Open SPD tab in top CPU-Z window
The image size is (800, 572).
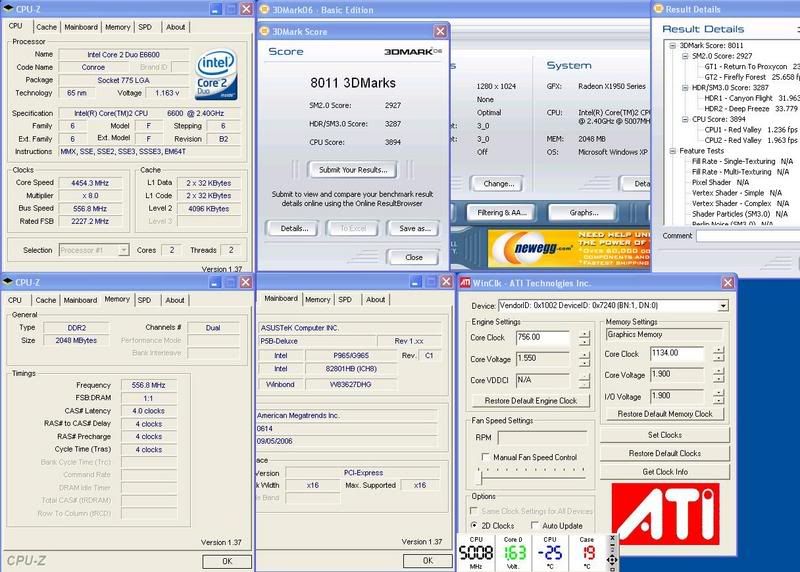pyautogui.click(x=145, y=27)
